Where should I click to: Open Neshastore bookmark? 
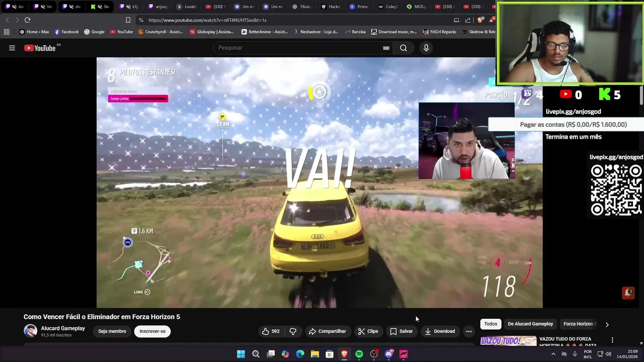tap(315, 32)
